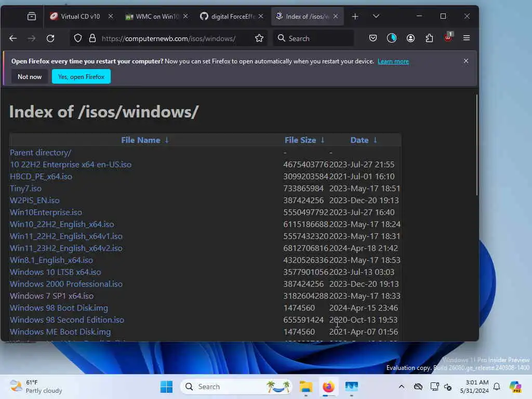Open the Firefox account icon
The width and height of the screenshot is (532, 399).
[x=410, y=38]
